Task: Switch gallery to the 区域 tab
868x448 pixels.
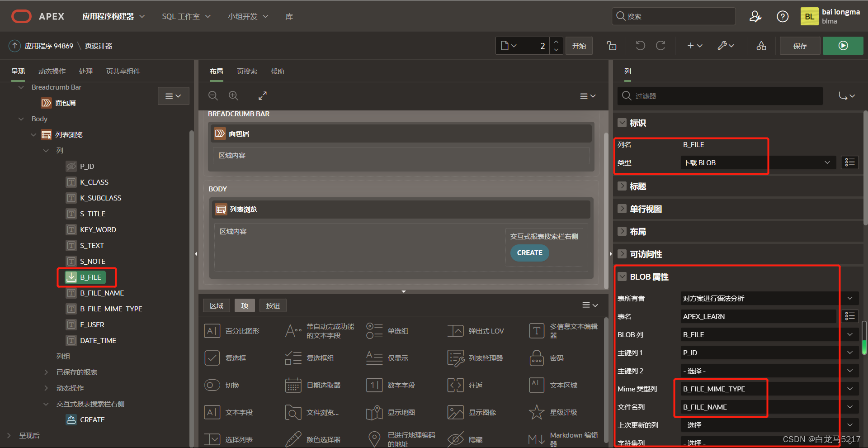Action: (217, 305)
